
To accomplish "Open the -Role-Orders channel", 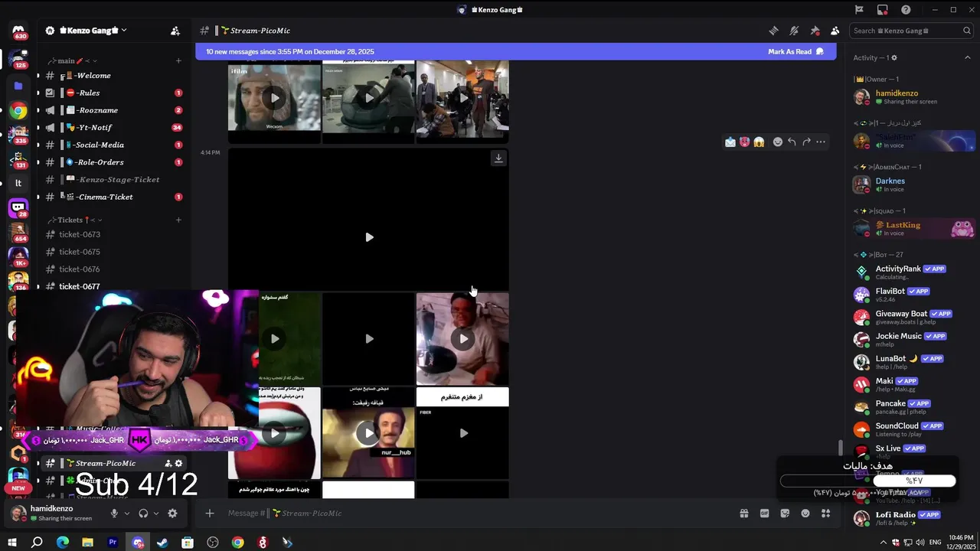I will point(112,162).
